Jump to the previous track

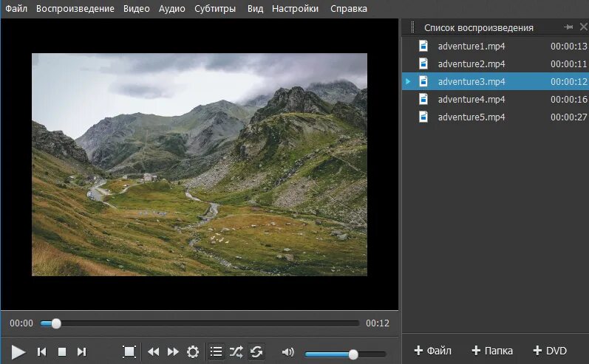[x=41, y=351]
